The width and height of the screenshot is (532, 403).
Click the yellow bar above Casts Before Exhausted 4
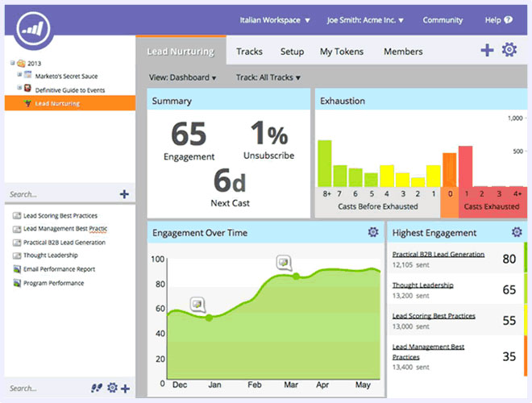[387, 176]
